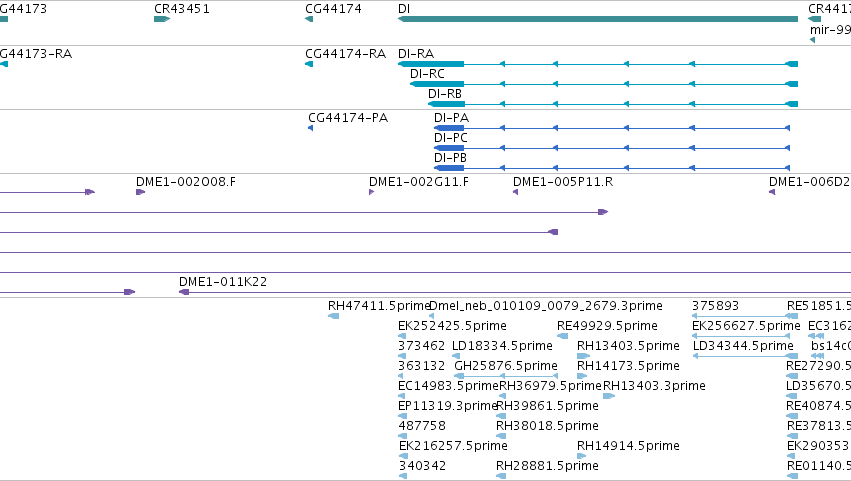The height and width of the screenshot is (481, 851).
Task: Select the LD18334.5prime EST label
Action: click(502, 346)
